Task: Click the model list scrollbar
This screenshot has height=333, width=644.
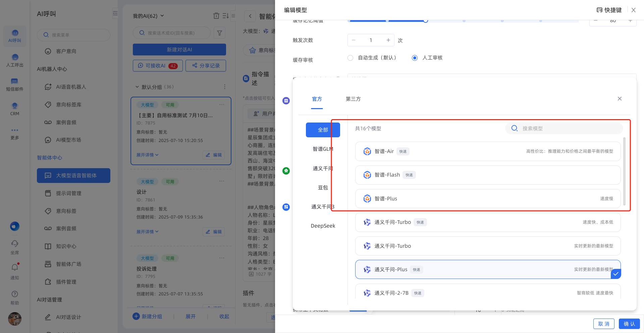Action: (x=624, y=171)
